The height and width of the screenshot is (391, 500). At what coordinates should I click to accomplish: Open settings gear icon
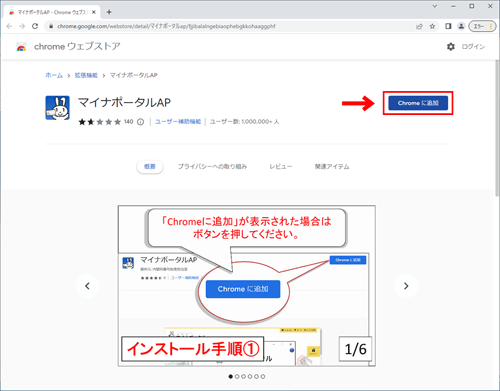(451, 47)
